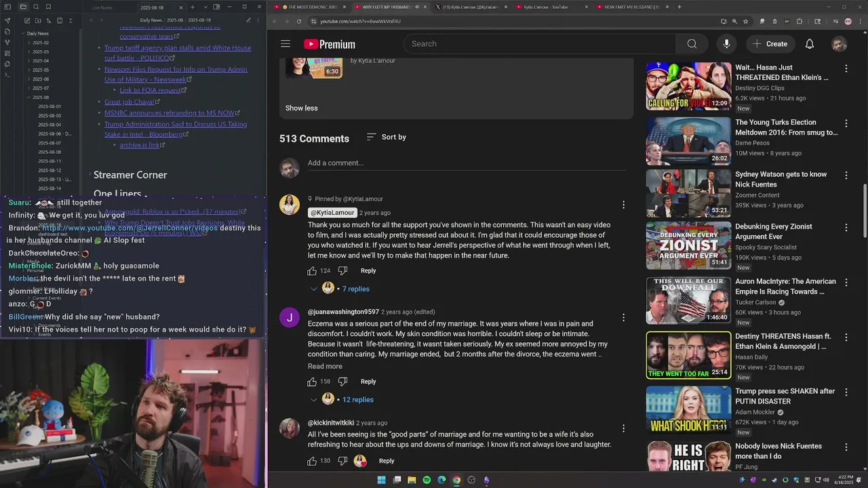Open Obsidian bookmarks panel icon

pyautogui.click(x=48, y=7)
